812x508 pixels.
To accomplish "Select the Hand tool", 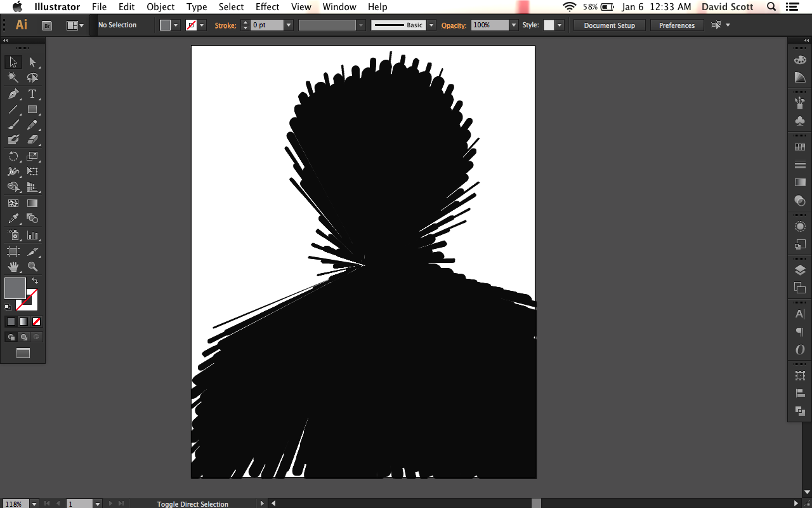I will pyautogui.click(x=13, y=267).
